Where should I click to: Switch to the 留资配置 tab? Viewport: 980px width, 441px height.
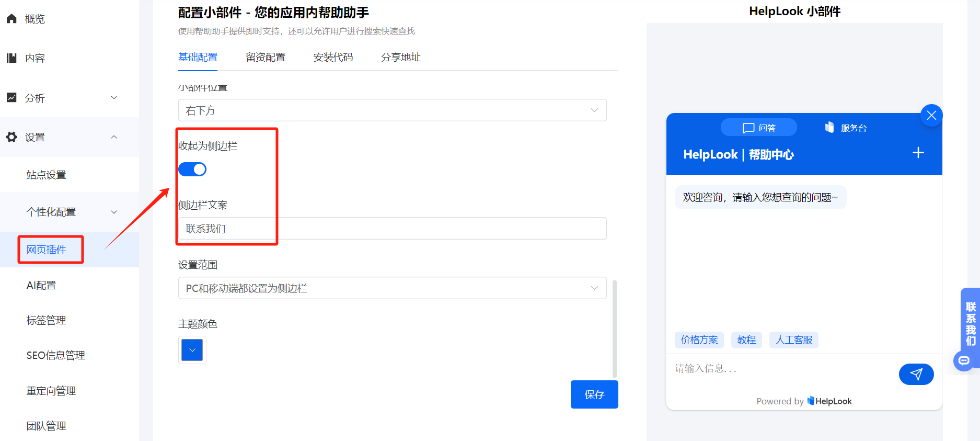coord(266,58)
